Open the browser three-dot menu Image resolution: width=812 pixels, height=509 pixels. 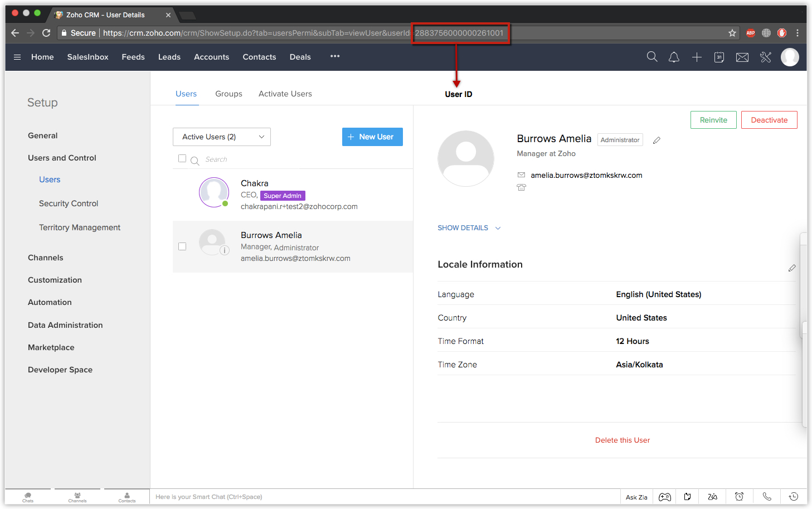click(x=798, y=33)
